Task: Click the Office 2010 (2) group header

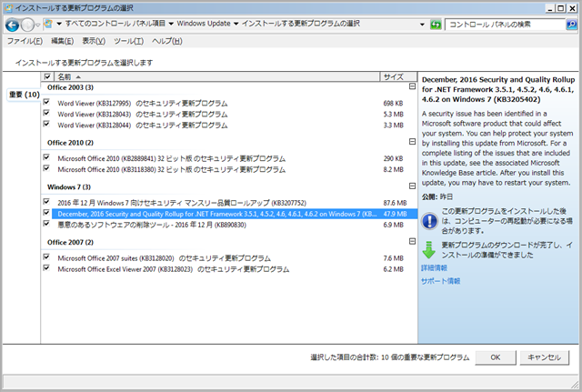Action: [x=70, y=143]
